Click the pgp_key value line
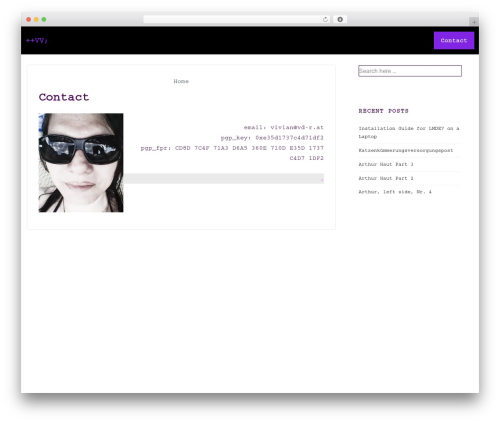The height and width of the screenshot is (423, 500). (272, 138)
